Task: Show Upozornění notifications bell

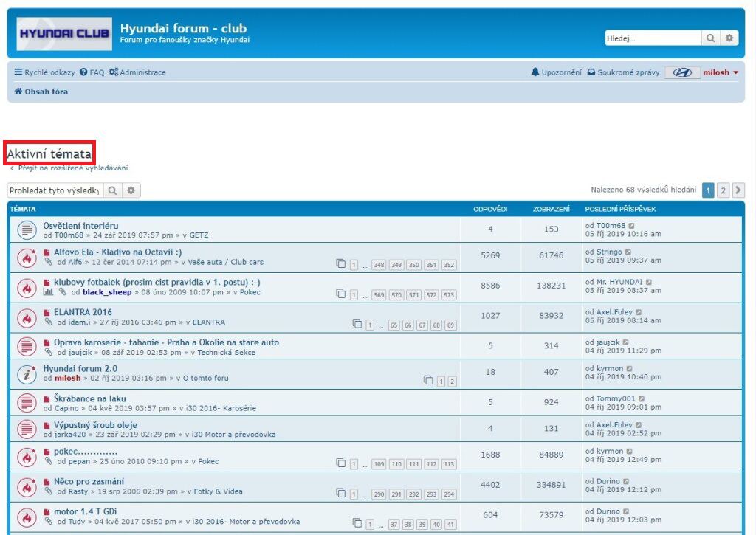Action: pos(556,72)
